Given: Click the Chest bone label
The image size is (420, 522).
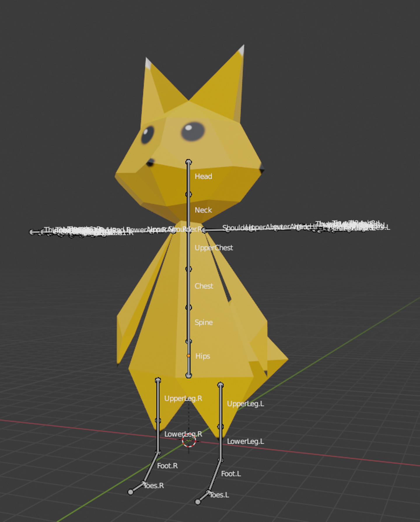Looking at the screenshot, I should [x=204, y=286].
